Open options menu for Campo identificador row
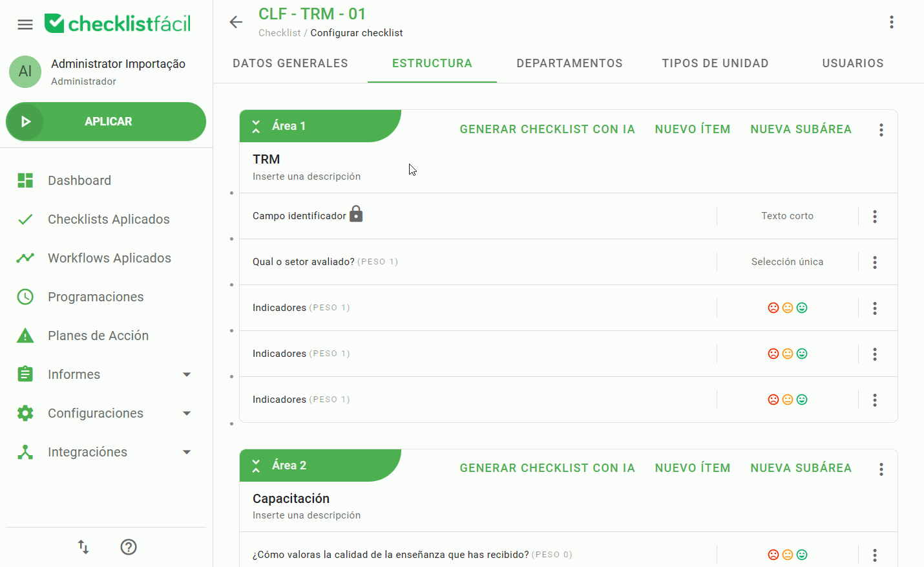The image size is (924, 567). coord(875,217)
